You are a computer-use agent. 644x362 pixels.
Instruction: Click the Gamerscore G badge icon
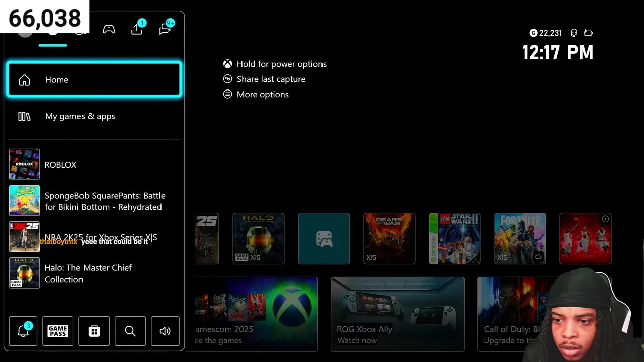pos(533,33)
